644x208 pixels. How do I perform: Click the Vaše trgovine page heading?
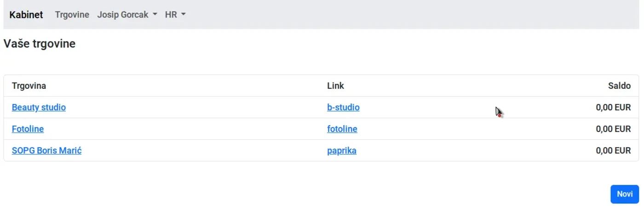40,44
